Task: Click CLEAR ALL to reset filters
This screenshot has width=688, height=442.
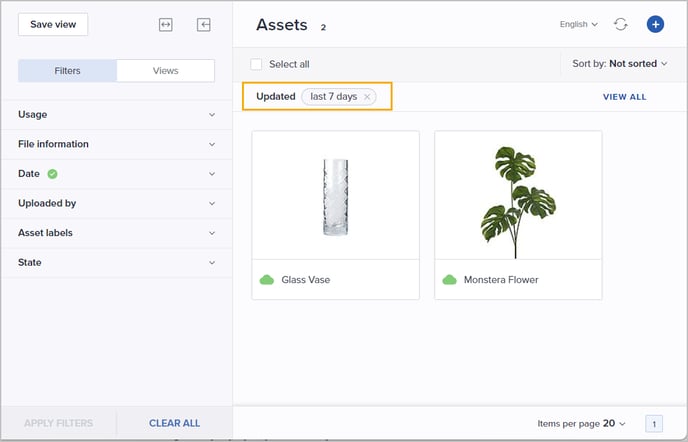Action: click(x=175, y=423)
